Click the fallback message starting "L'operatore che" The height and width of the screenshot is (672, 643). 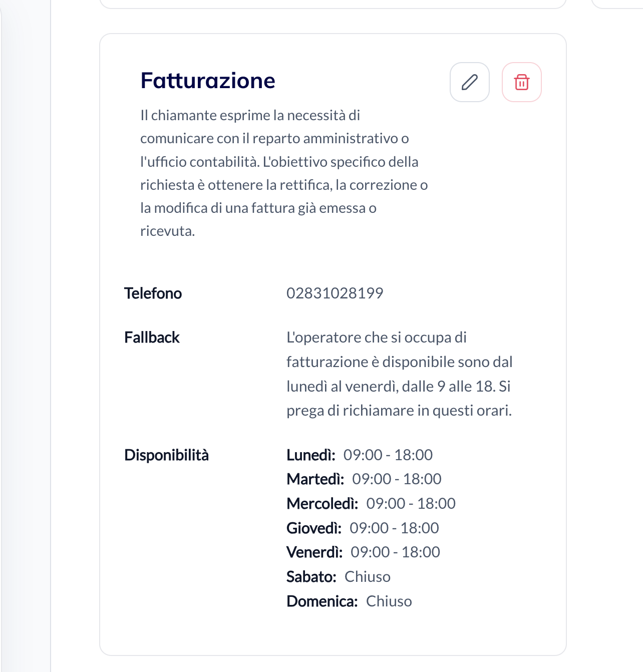tap(399, 374)
